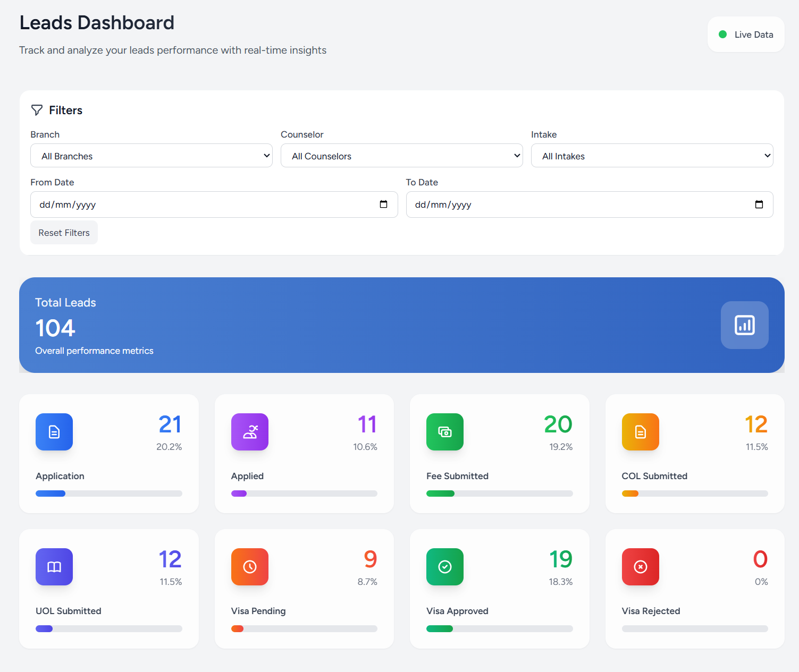Click the From Date input field
799x672 pixels.
pos(186,205)
